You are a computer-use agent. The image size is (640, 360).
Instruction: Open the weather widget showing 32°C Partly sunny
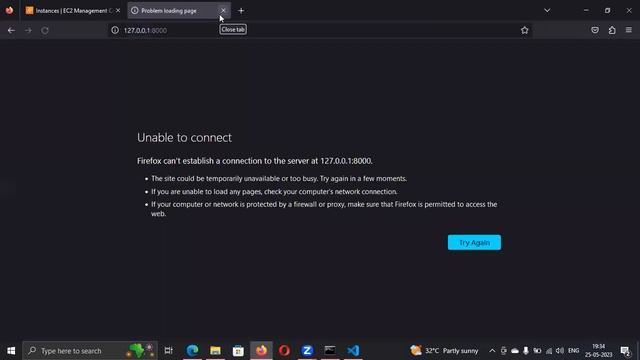[x=444, y=351]
